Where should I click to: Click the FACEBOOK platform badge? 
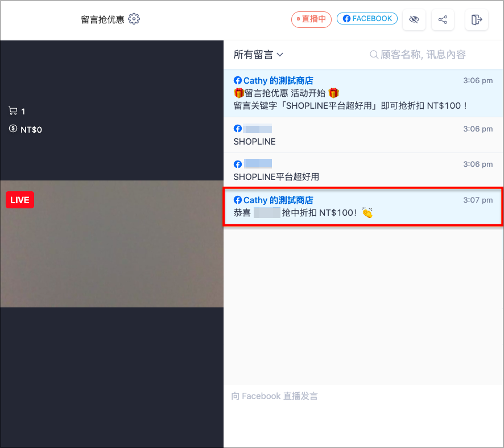point(367,19)
